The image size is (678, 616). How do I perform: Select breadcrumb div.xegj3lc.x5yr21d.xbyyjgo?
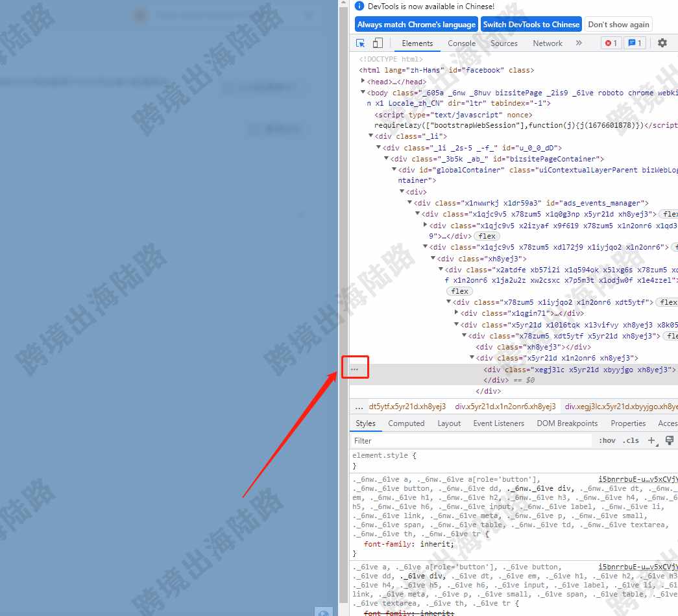pos(621,407)
